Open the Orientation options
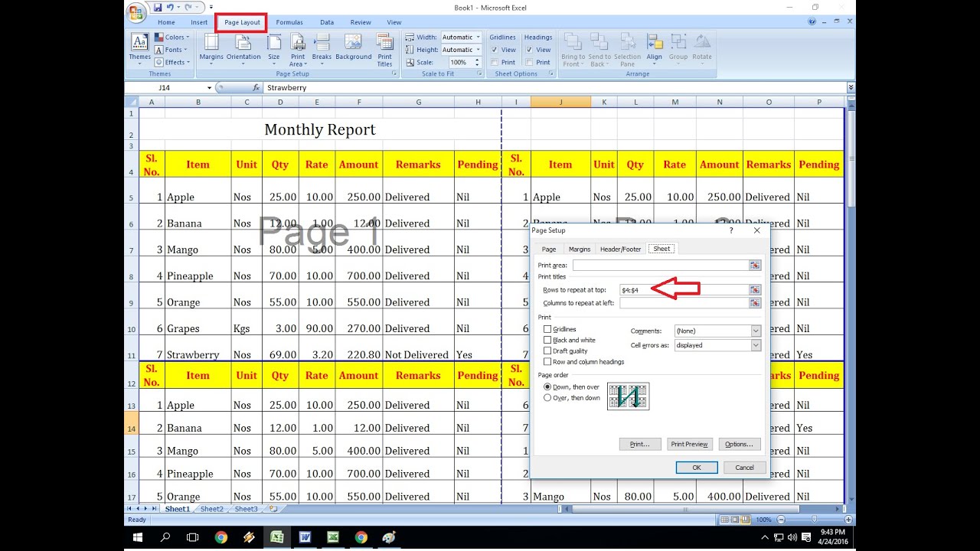980x551 pixels. (243, 49)
